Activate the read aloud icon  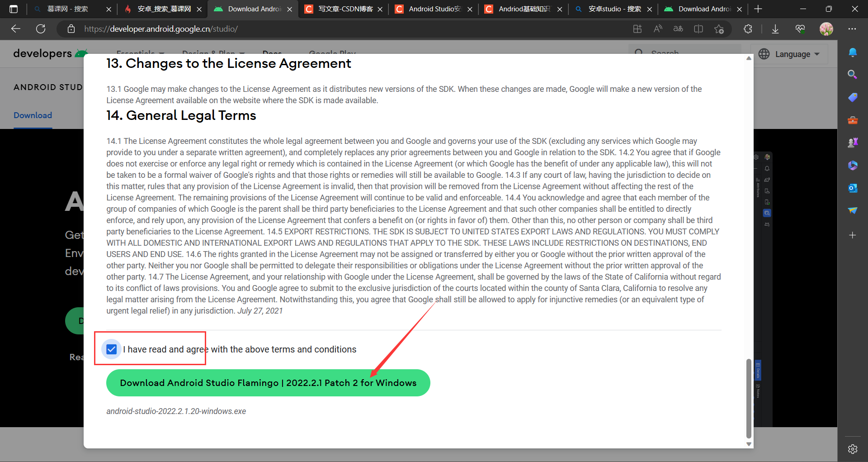click(658, 29)
